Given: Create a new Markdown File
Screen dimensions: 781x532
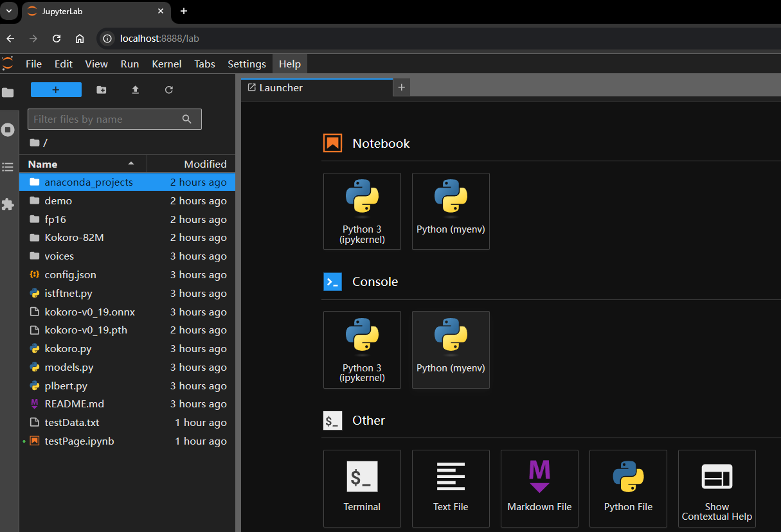Looking at the screenshot, I should point(539,488).
